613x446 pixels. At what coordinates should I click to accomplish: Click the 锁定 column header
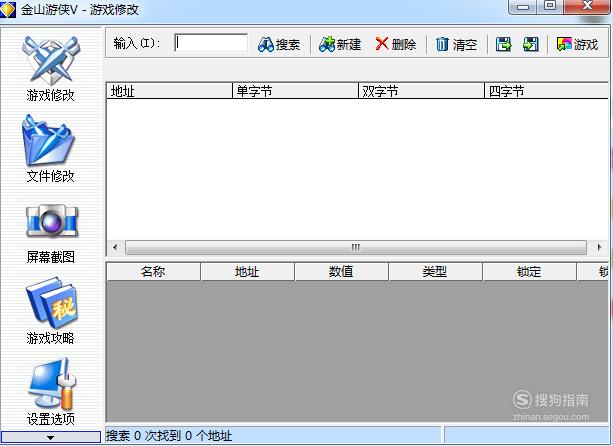tap(529, 272)
